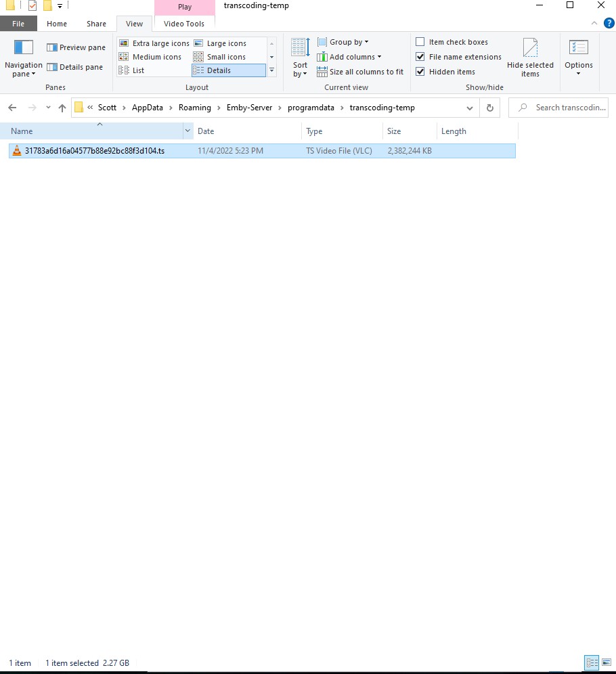Image resolution: width=616 pixels, height=674 pixels.
Task: Click transcoding-temp breadcrumb segment
Action: tap(382, 108)
